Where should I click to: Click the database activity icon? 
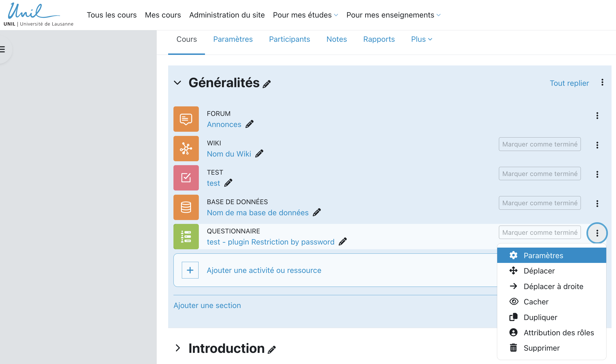click(x=186, y=207)
